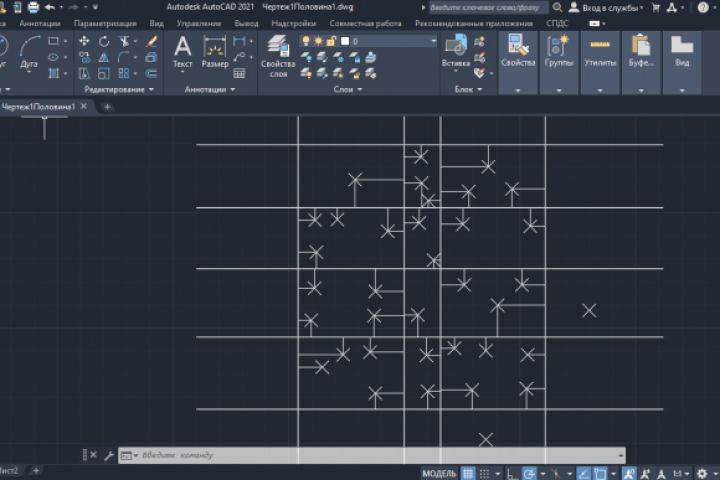The image size is (720, 480).
Task: Expand the Блок panel
Action: (468, 90)
